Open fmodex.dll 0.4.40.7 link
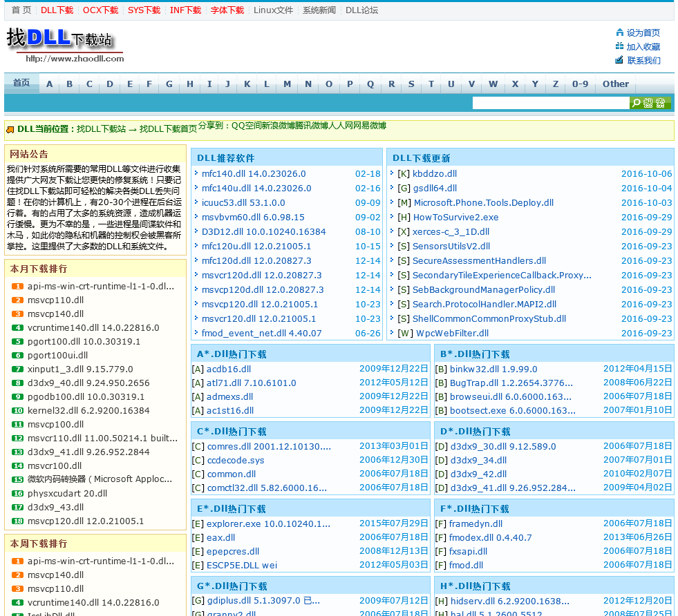The width and height of the screenshot is (678, 616). pos(490,537)
